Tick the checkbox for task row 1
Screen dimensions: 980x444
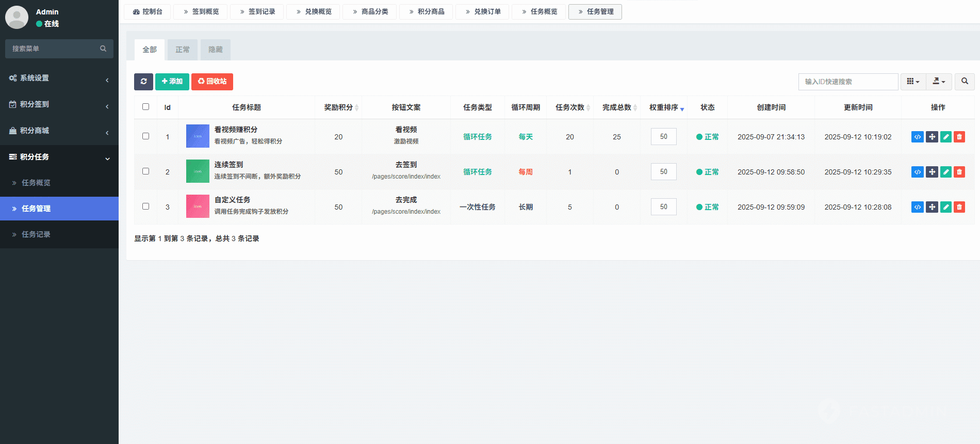point(145,136)
